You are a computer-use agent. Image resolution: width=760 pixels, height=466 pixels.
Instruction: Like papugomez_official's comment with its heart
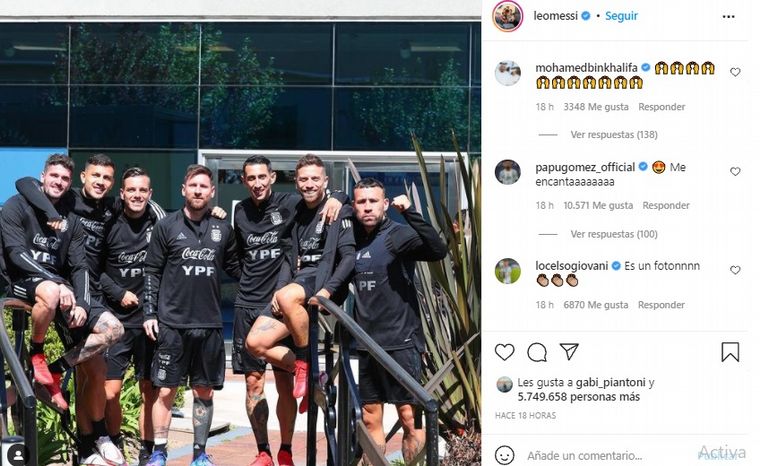[x=735, y=171]
